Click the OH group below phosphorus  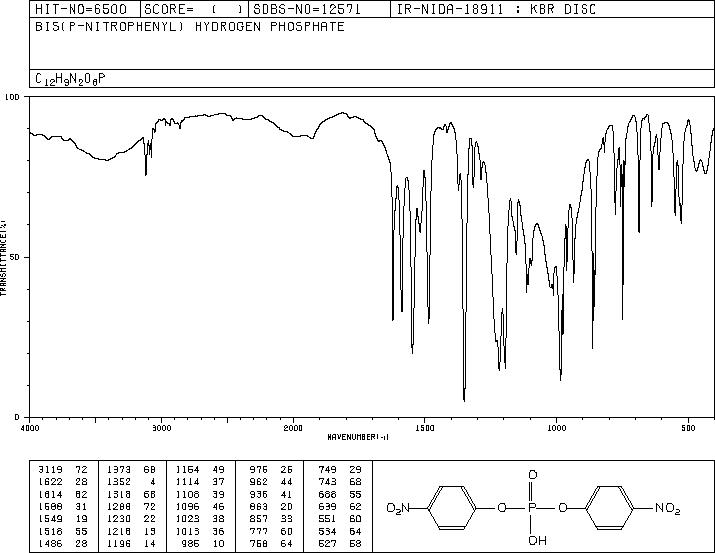537,541
